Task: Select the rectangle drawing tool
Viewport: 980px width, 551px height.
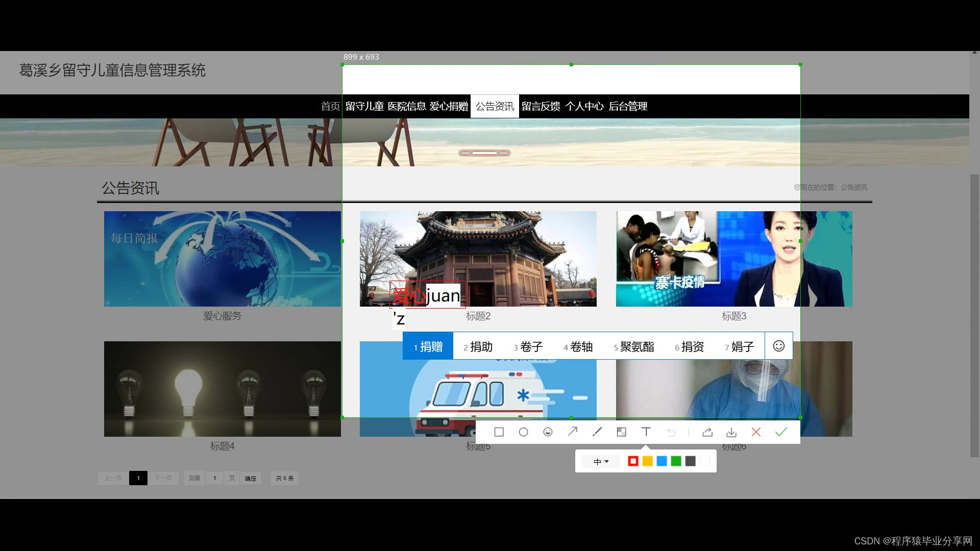Action: [x=499, y=432]
